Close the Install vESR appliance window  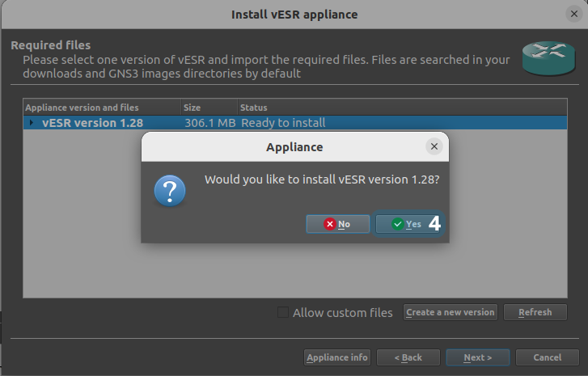click(x=573, y=14)
